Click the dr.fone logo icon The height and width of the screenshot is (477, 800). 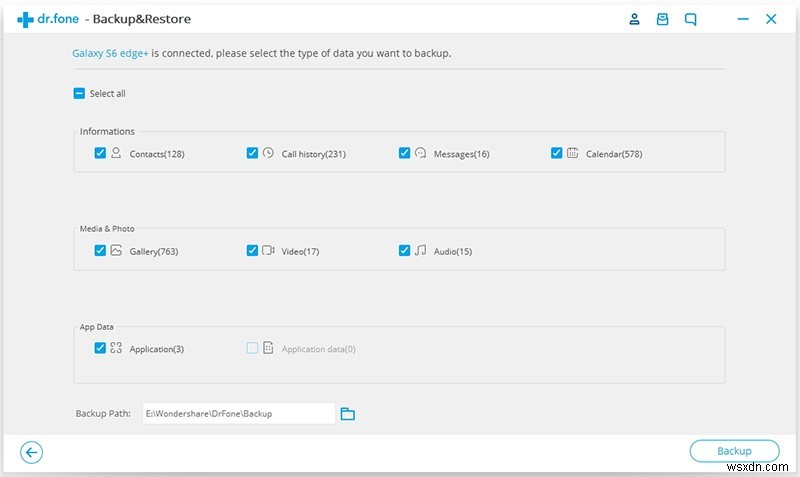25,19
